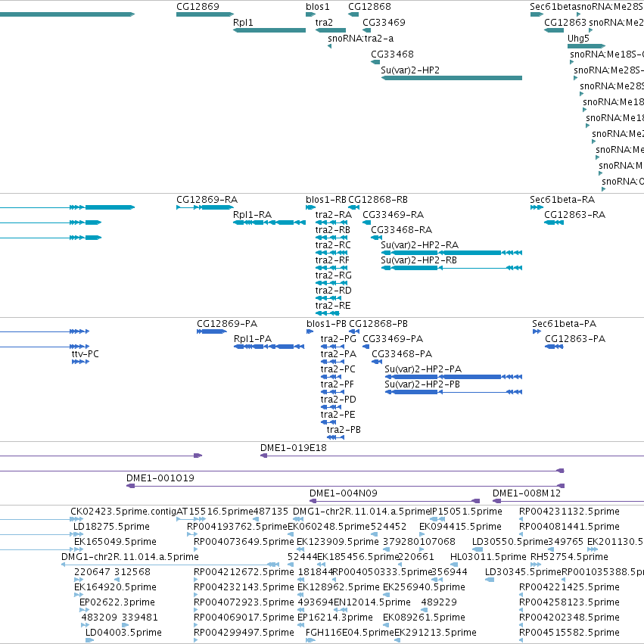
Task: Select the Rpl1-RA transcript label
Action: 252,215
